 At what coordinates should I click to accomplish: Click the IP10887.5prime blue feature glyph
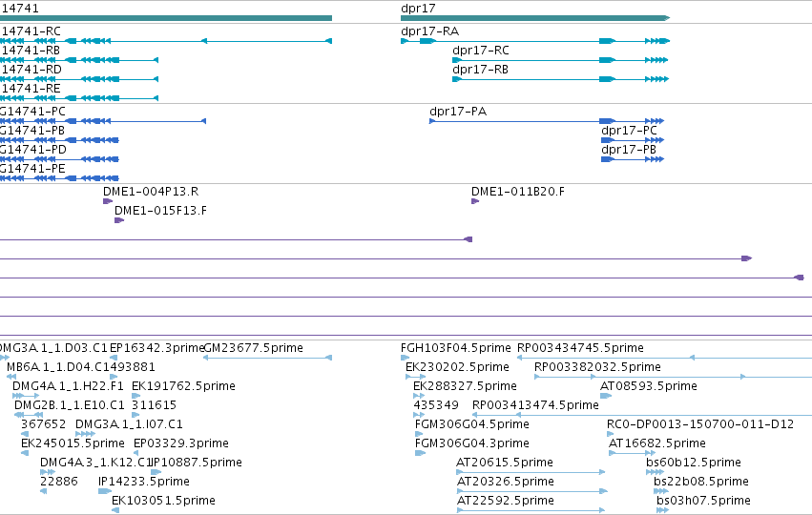pyautogui.click(x=156, y=472)
